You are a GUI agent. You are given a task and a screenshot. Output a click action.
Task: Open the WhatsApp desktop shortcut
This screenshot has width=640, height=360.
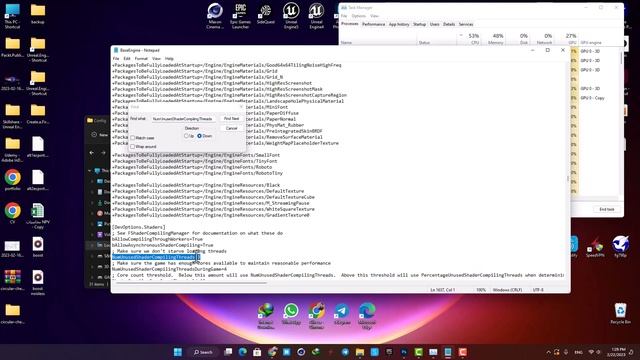[291, 313]
